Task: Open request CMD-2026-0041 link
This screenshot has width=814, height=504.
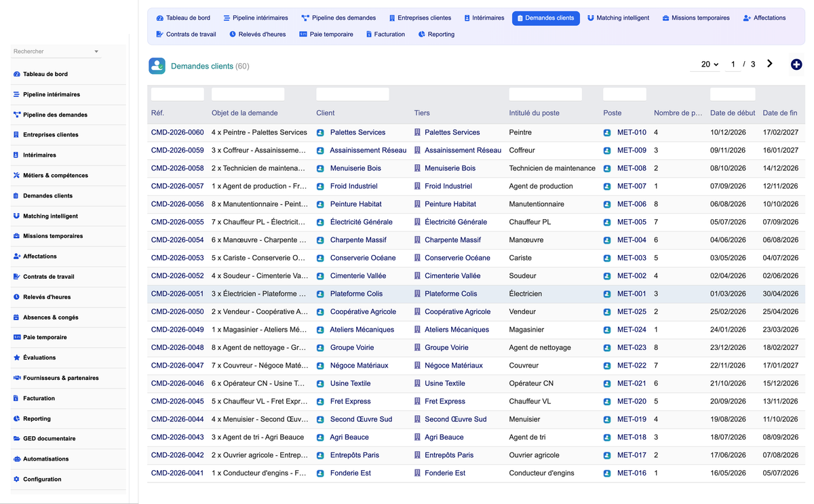Action: [x=177, y=473]
